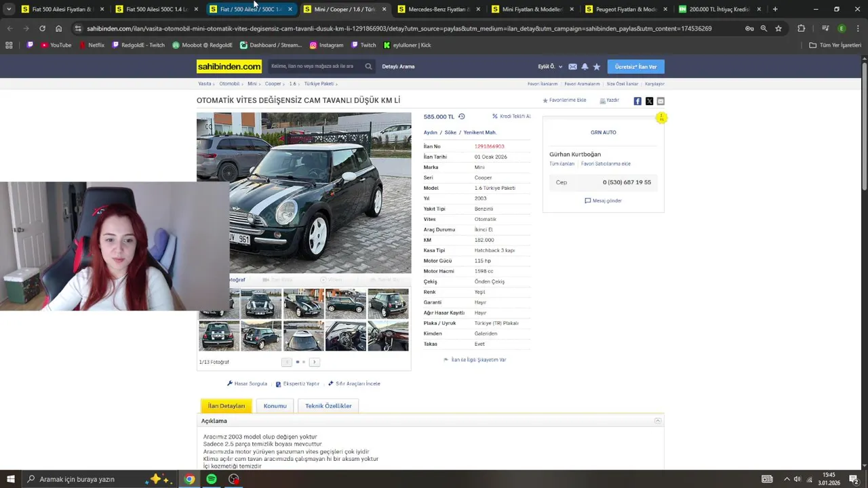The image size is (868, 488).
Task: Open the main Mini Cooper photo
Action: coord(304,193)
